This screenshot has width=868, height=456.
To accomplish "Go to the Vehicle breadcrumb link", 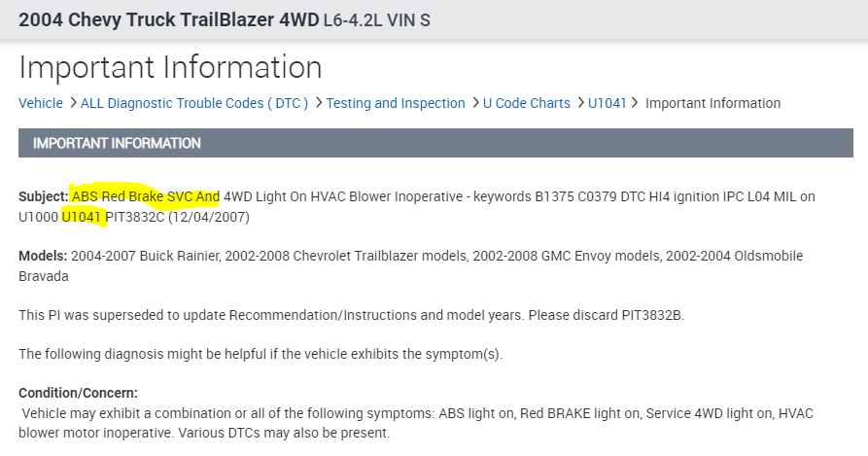I will pos(41,103).
